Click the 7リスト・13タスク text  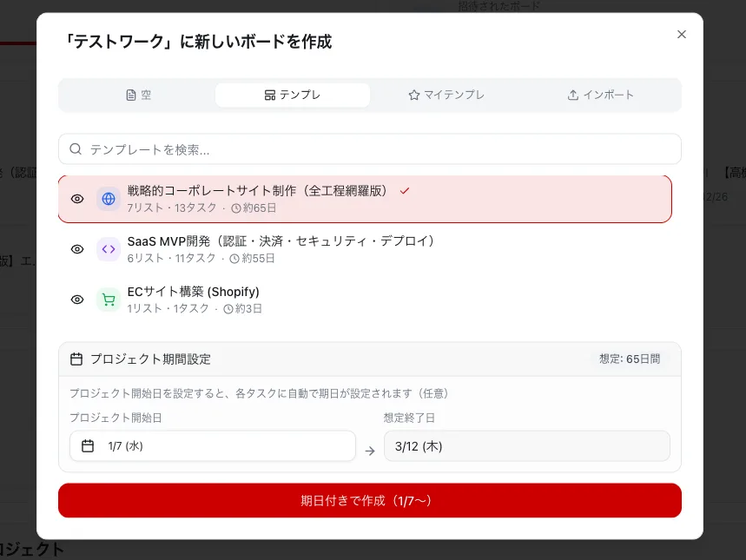tap(171, 208)
